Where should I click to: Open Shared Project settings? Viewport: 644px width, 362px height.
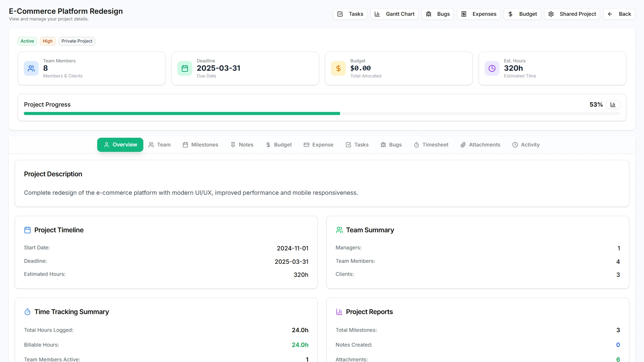572,14
